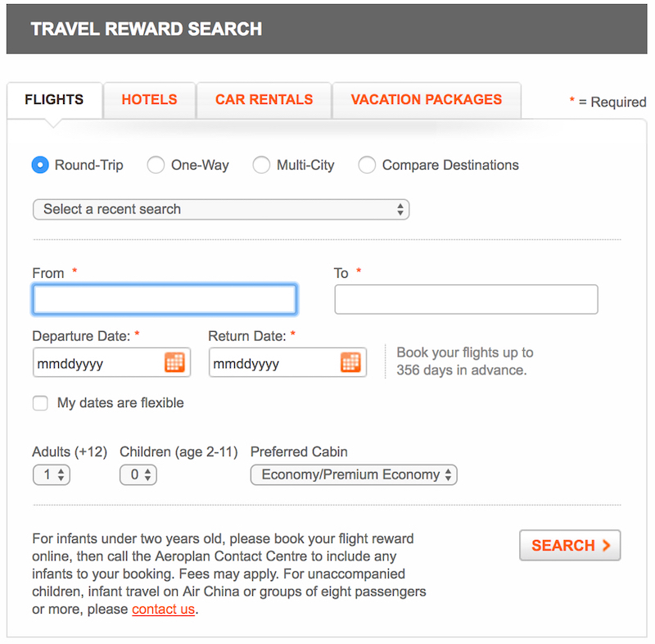Viewport: 655px width, 644px height.
Task: Focus the From airport field
Action: pyautogui.click(x=165, y=299)
